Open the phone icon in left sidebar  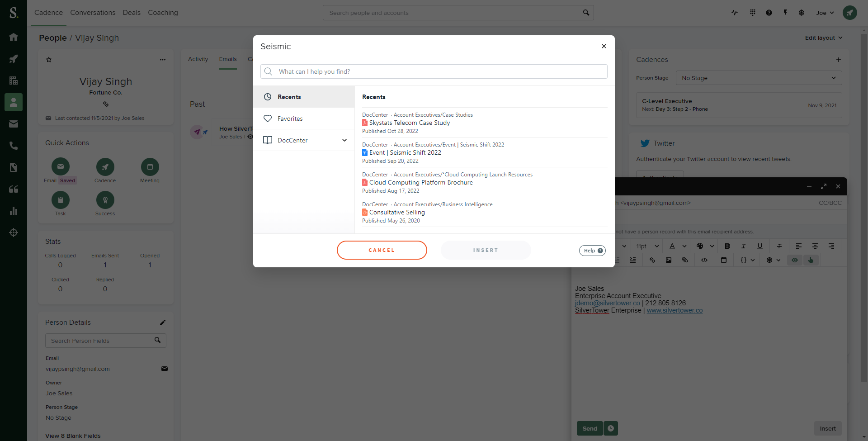point(14,146)
